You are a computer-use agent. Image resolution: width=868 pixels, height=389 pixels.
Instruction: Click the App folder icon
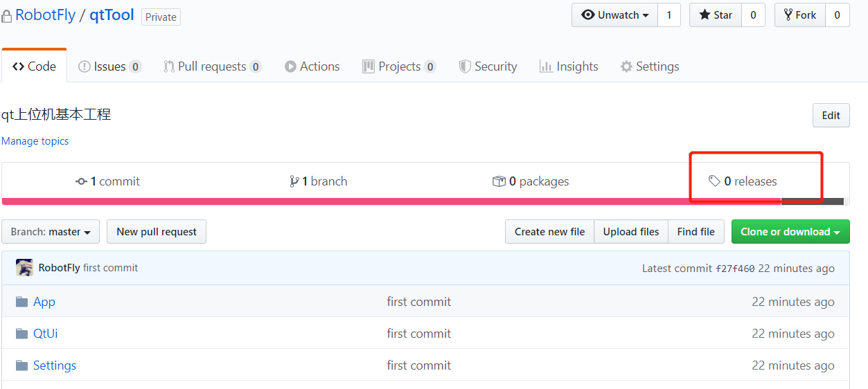pyautogui.click(x=21, y=302)
